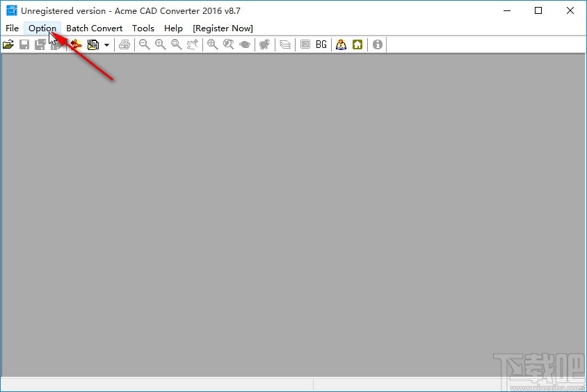Screen dimensions: 587x392
Task: Minimize the Acme CAD Converter window
Action: click(x=507, y=10)
